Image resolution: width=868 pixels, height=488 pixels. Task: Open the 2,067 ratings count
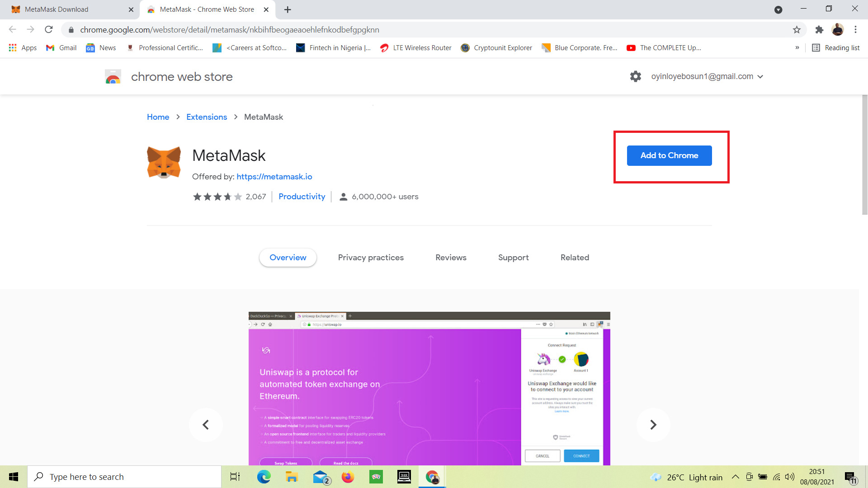point(256,197)
